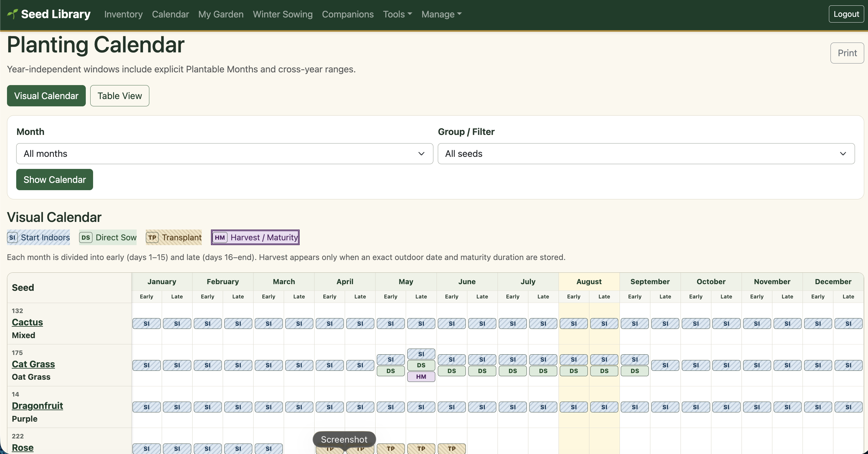Click Rose early March SI badge
Screen dimensions: 868x454
point(268,449)
